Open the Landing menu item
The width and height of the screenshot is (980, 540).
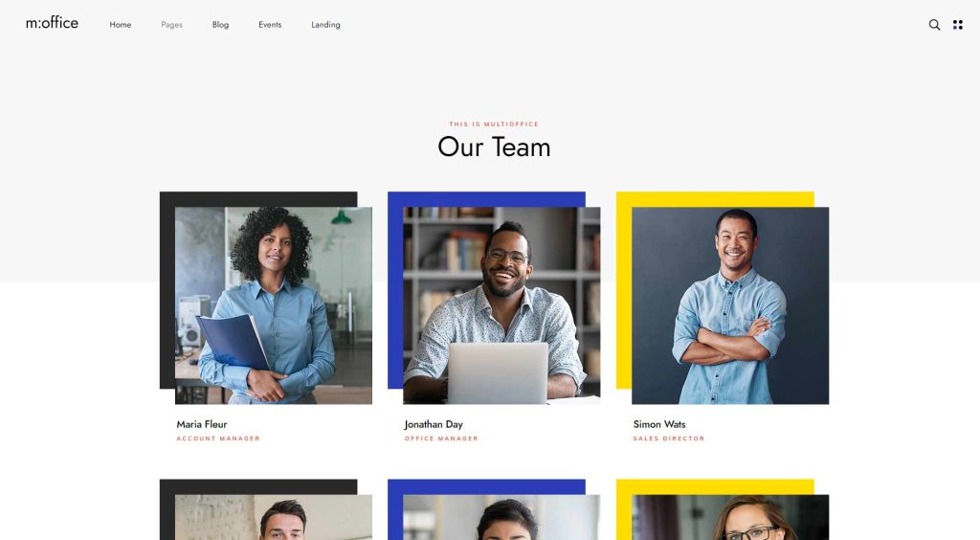(x=325, y=25)
